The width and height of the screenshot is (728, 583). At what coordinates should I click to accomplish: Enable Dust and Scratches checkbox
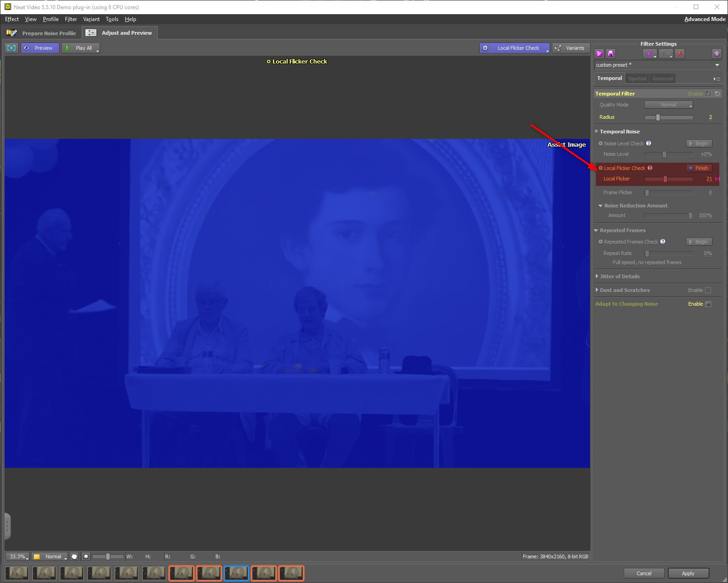tap(708, 290)
